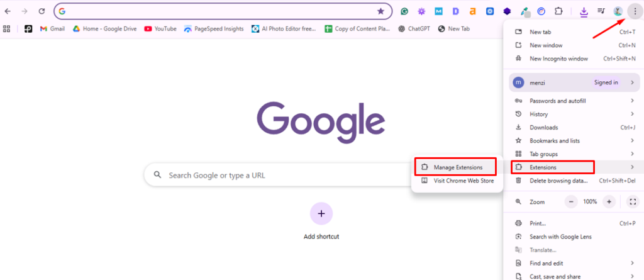Increase zoom with the plus button
This screenshot has width=644, height=280.
click(608, 202)
